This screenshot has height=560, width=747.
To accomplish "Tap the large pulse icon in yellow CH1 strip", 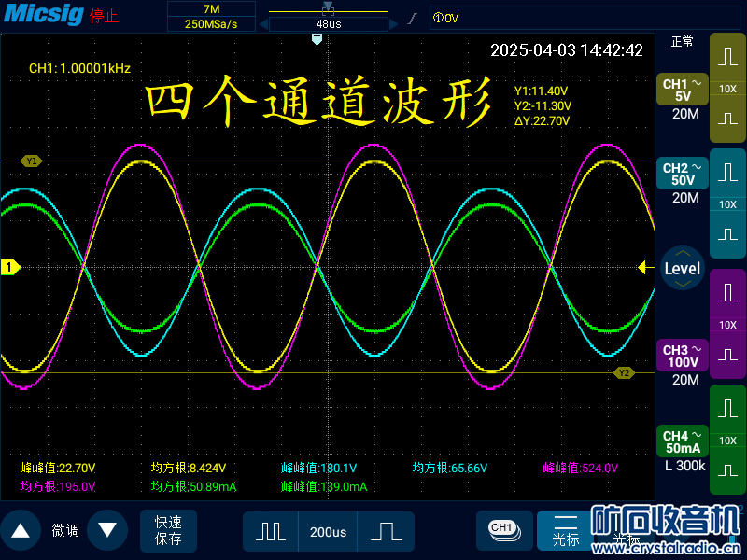I will click(x=727, y=57).
